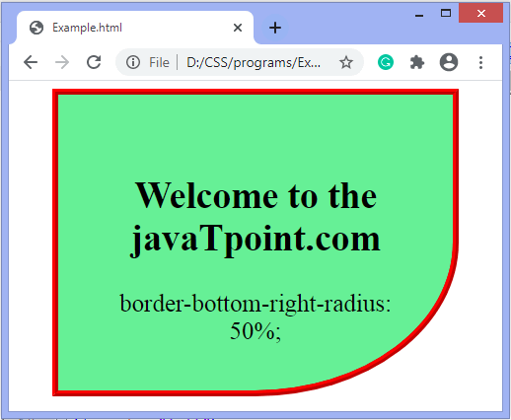Open Chrome three-dot menu

[x=480, y=62]
